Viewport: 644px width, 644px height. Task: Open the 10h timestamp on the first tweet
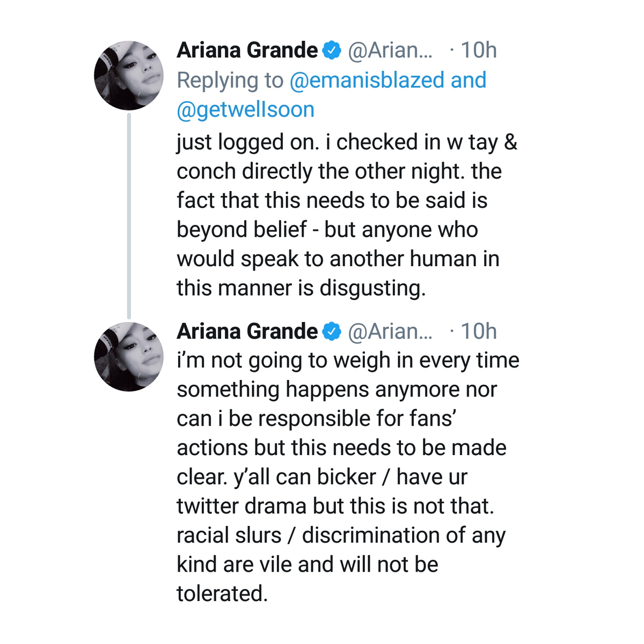click(478, 50)
